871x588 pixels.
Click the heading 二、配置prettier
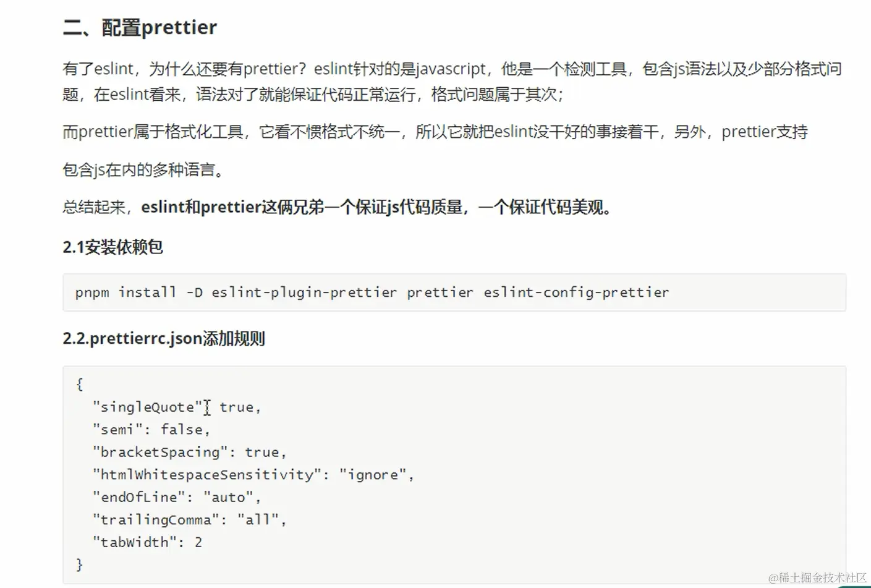(x=140, y=27)
